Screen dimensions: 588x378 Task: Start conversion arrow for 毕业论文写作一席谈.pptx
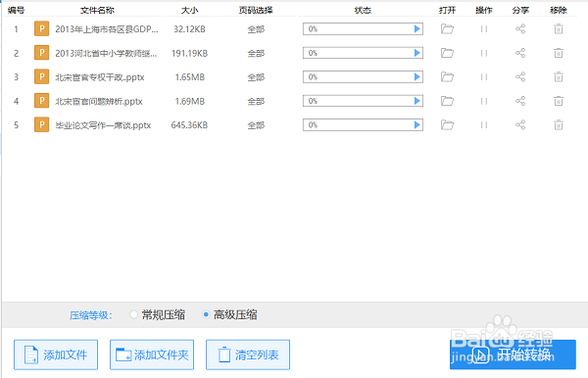point(417,124)
